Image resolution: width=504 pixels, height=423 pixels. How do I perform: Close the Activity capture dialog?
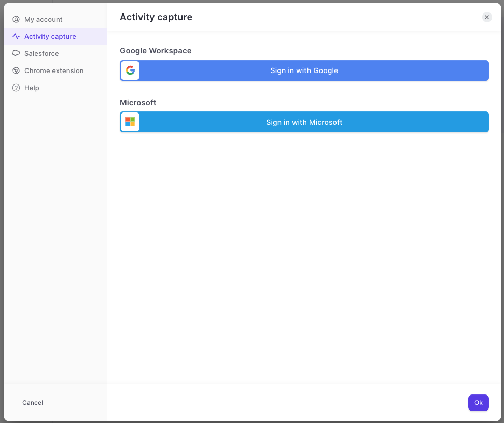[x=487, y=17]
